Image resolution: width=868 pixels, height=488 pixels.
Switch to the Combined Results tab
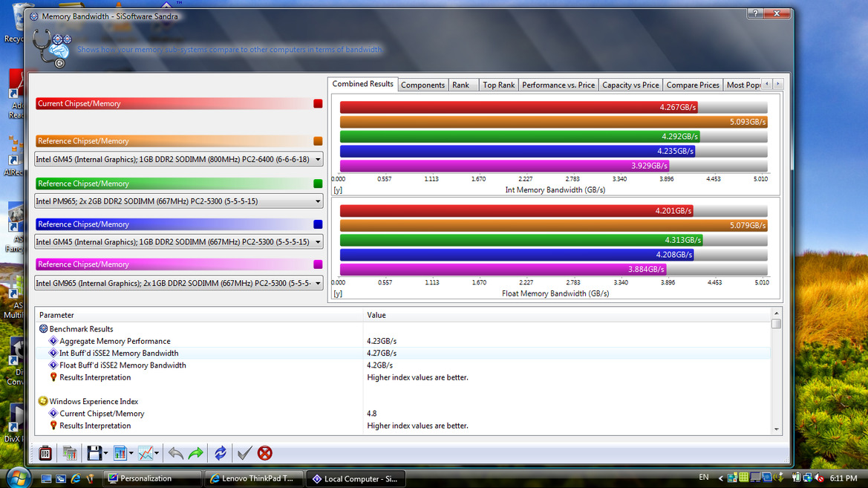point(362,84)
